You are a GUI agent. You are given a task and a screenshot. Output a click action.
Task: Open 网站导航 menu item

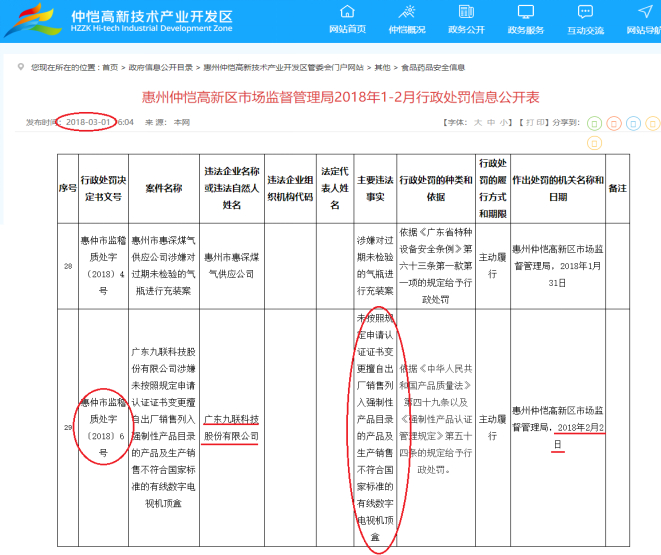pyautogui.click(x=644, y=29)
